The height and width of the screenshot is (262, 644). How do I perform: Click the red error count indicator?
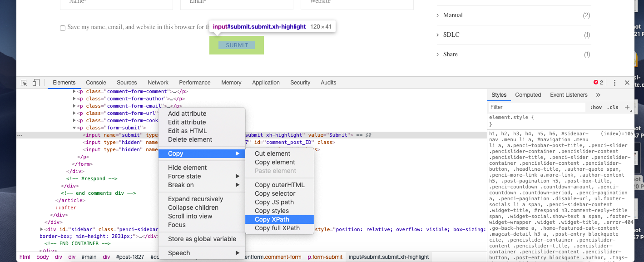(598, 83)
